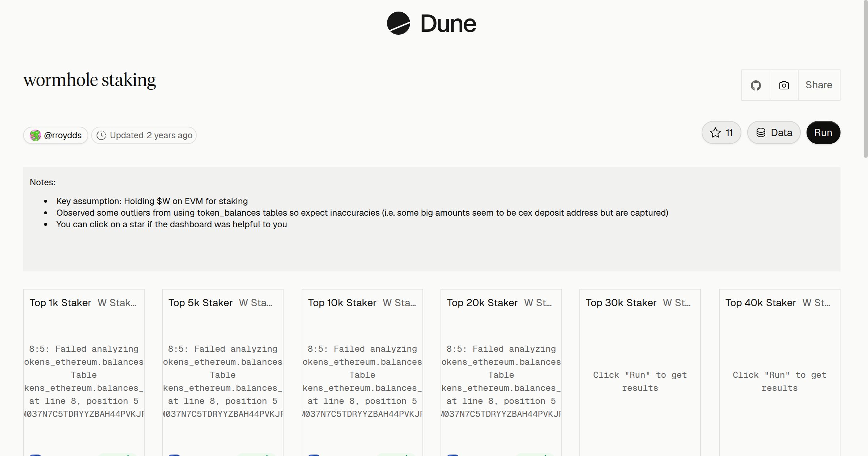Open the Top 30k Staker title

pos(621,303)
